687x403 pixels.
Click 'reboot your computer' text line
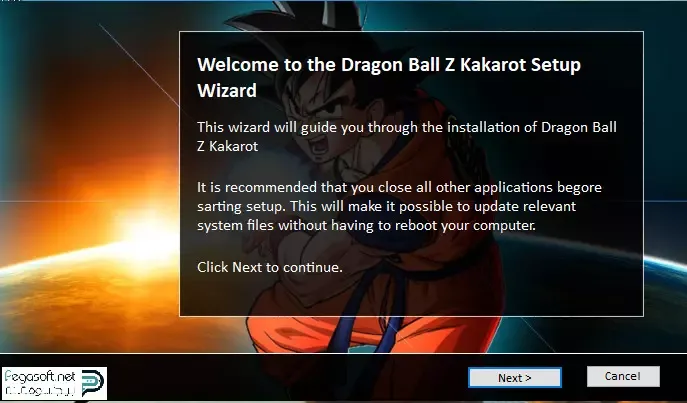pos(366,226)
